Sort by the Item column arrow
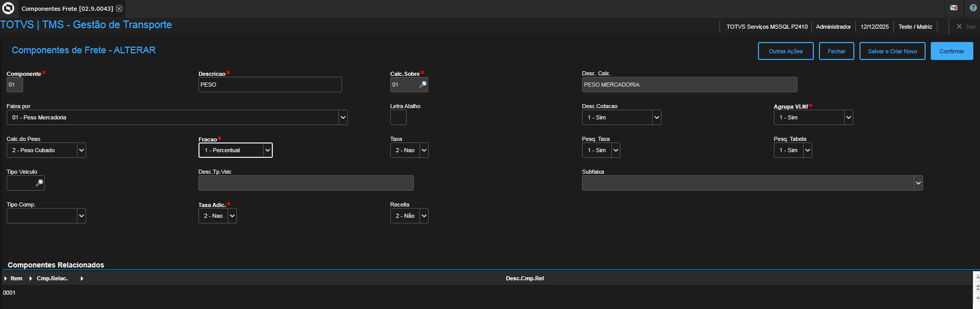This screenshot has height=309, width=980. 6,279
